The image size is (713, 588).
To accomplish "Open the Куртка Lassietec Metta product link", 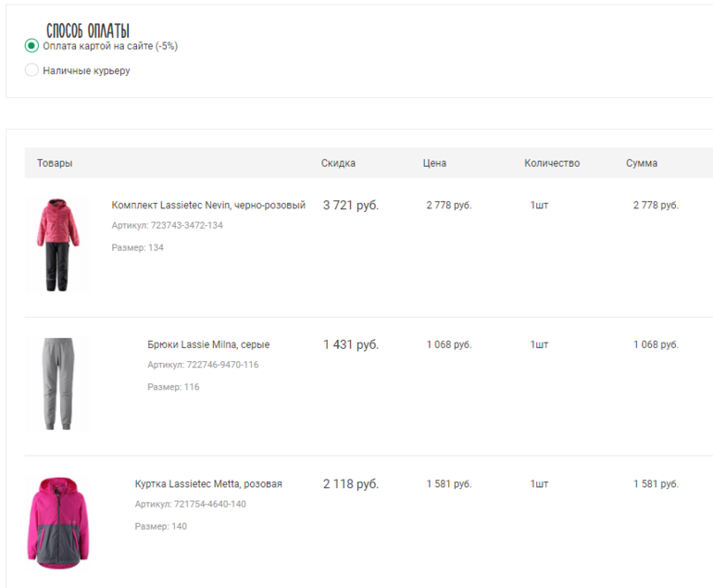I will pos(208,484).
